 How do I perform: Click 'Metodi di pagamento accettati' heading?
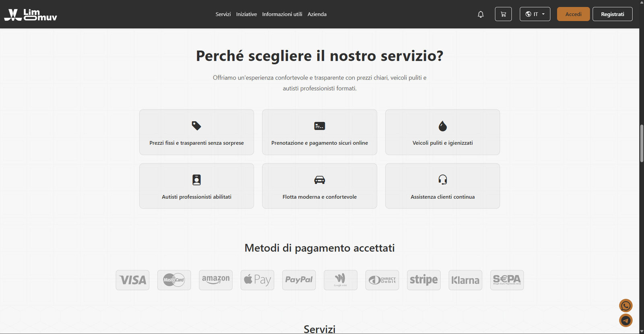(320, 248)
